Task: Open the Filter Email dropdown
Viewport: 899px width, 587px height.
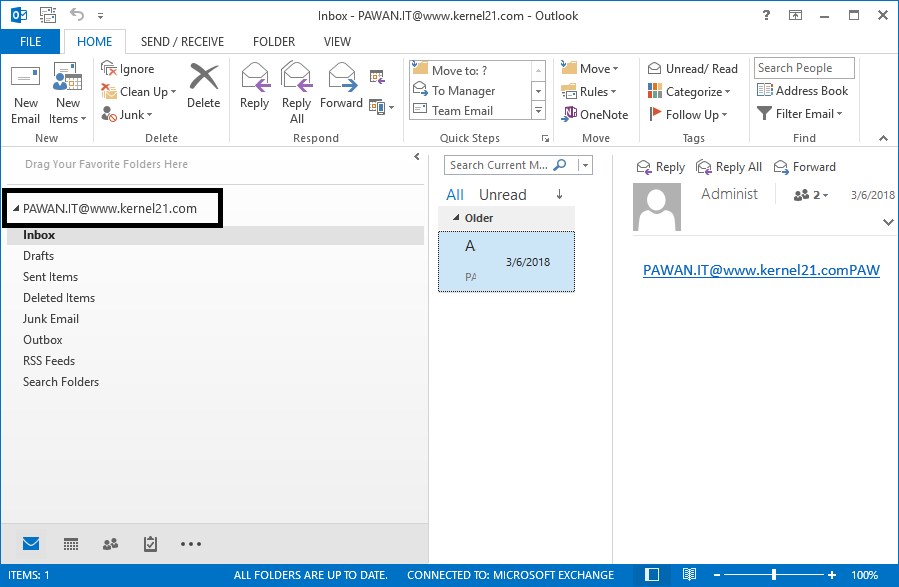Action: [800, 114]
